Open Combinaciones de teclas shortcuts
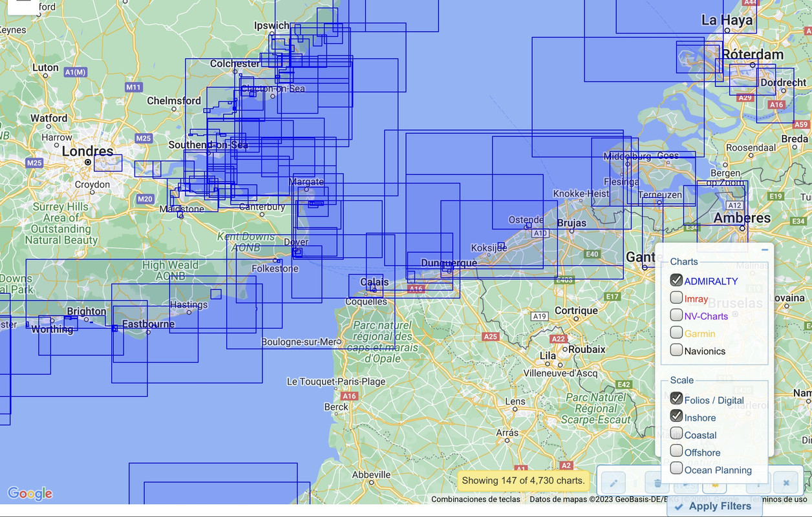Image resolution: width=812 pixels, height=517 pixels. point(476,499)
